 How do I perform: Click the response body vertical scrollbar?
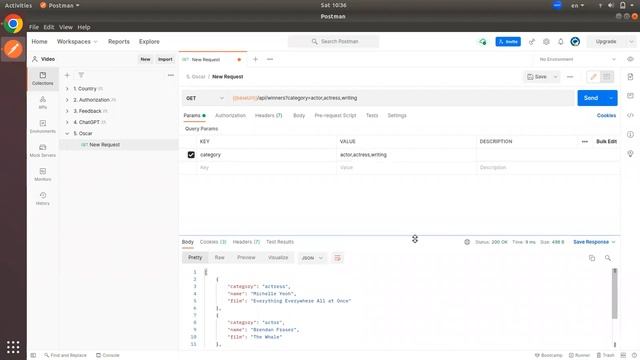[615, 294]
